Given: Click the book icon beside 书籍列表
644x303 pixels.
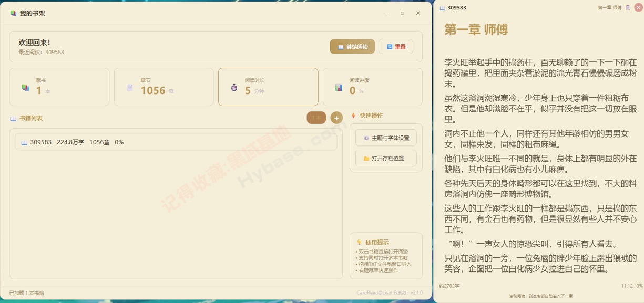Looking at the screenshot, I should [13, 119].
